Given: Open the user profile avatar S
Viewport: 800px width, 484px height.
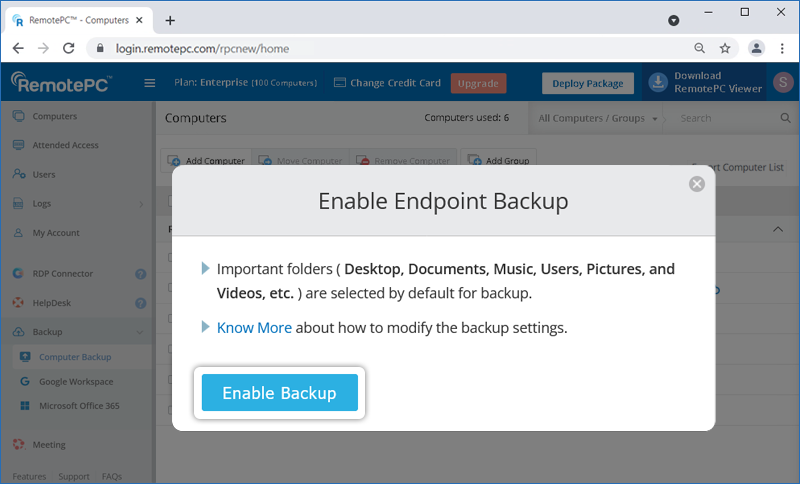Looking at the screenshot, I should pyautogui.click(x=782, y=83).
